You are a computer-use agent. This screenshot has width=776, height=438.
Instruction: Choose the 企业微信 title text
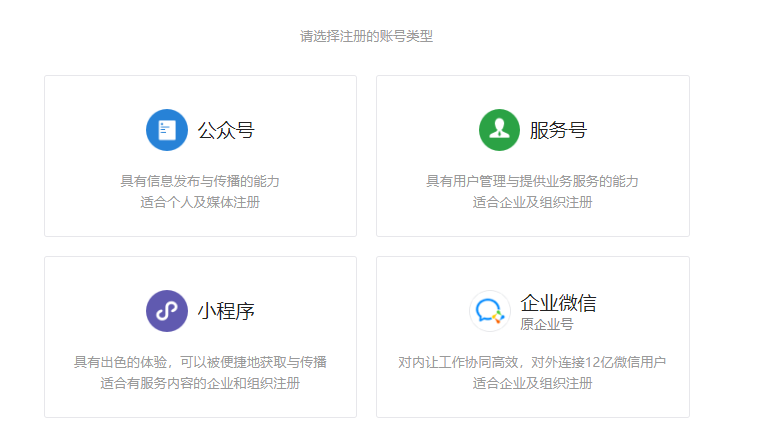tap(558, 303)
